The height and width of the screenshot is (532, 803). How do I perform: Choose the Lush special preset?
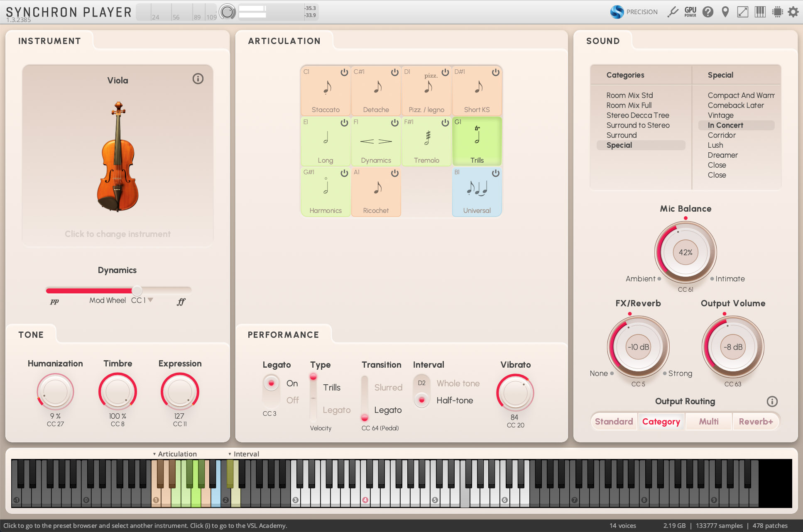click(715, 145)
